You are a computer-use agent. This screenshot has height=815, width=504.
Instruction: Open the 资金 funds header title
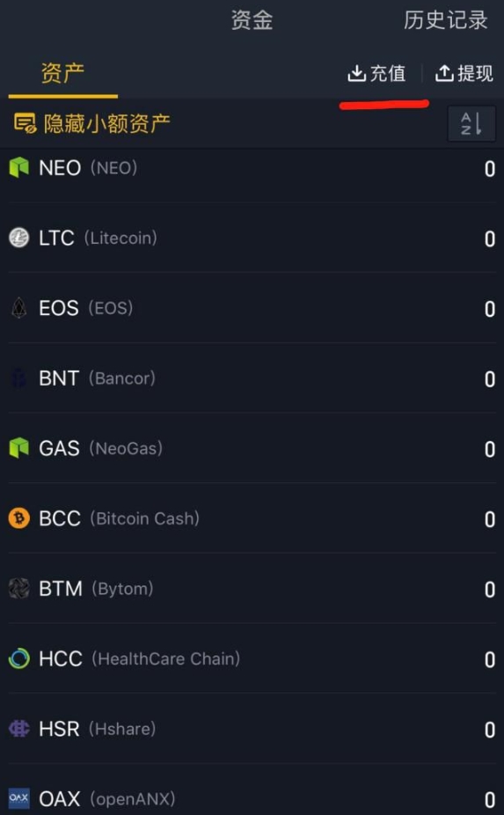[x=252, y=19]
